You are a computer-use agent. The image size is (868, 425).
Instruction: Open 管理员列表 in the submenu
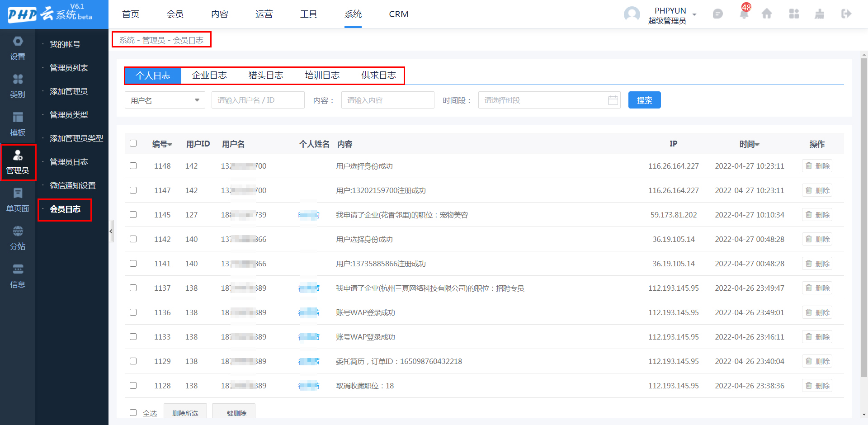pyautogui.click(x=69, y=68)
